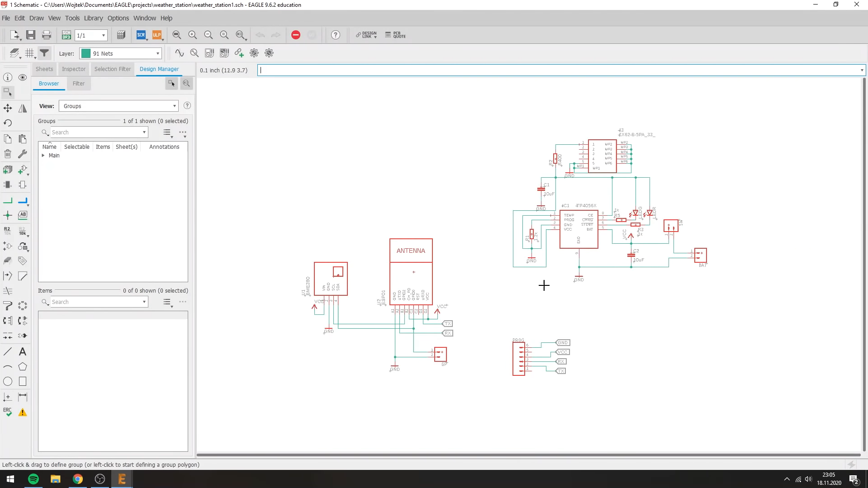Viewport: 868px width, 488px height.
Task: Select the Rotate tool
Action: coord(8,123)
